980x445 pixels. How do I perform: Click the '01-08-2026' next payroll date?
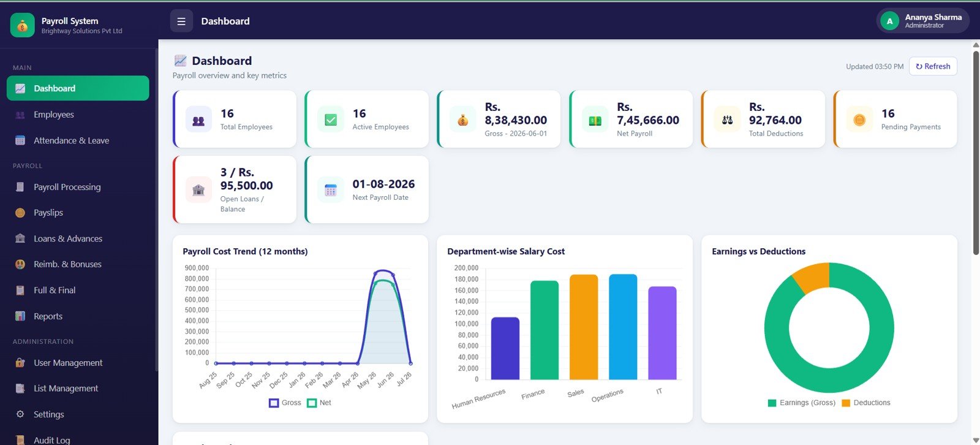(x=383, y=184)
